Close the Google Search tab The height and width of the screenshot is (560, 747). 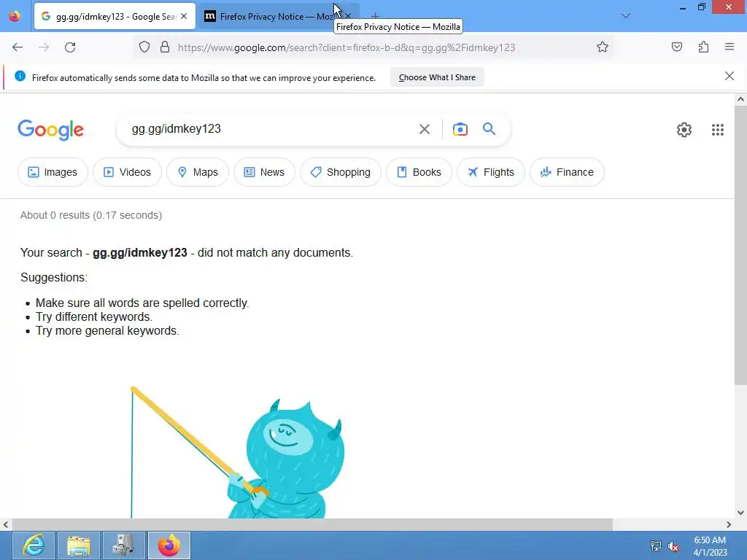click(x=184, y=16)
